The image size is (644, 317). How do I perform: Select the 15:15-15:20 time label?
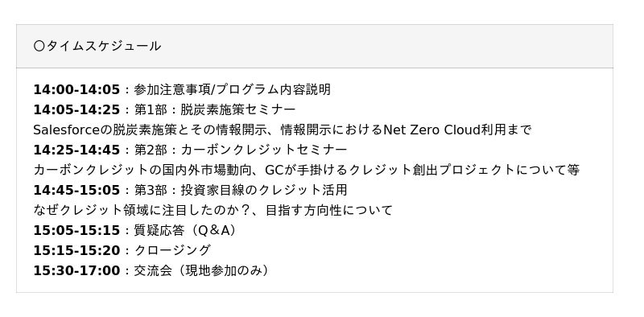pos(76,250)
